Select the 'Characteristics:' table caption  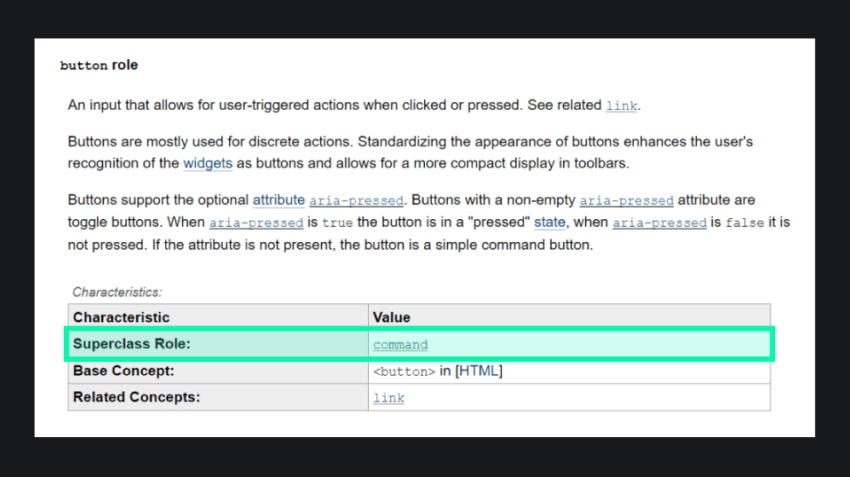[x=117, y=292]
